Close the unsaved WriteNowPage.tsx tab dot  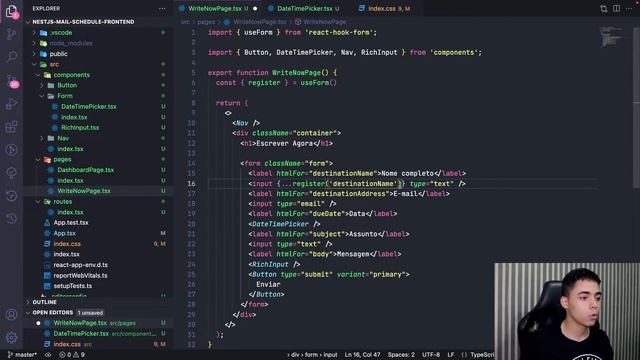[x=255, y=9]
